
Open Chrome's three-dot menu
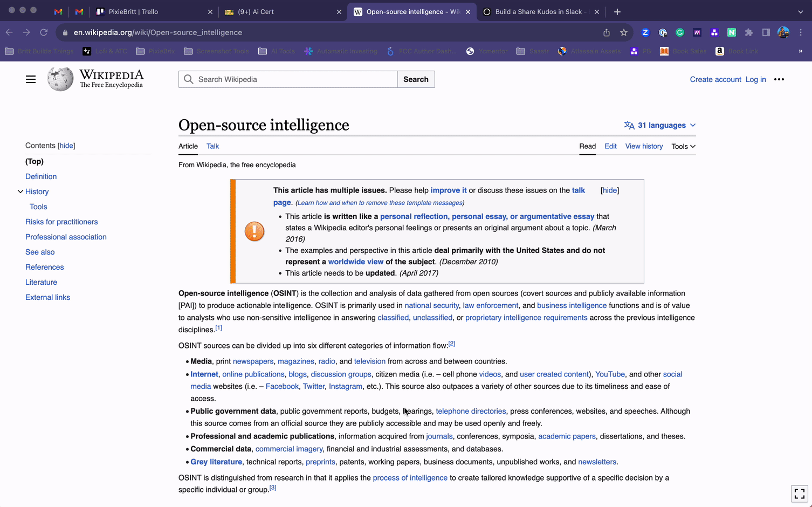801,32
